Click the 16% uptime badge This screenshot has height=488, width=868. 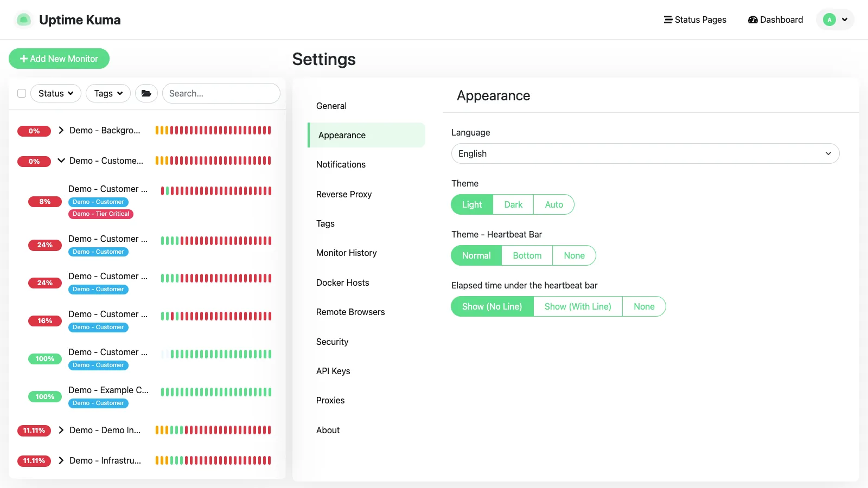(45, 321)
